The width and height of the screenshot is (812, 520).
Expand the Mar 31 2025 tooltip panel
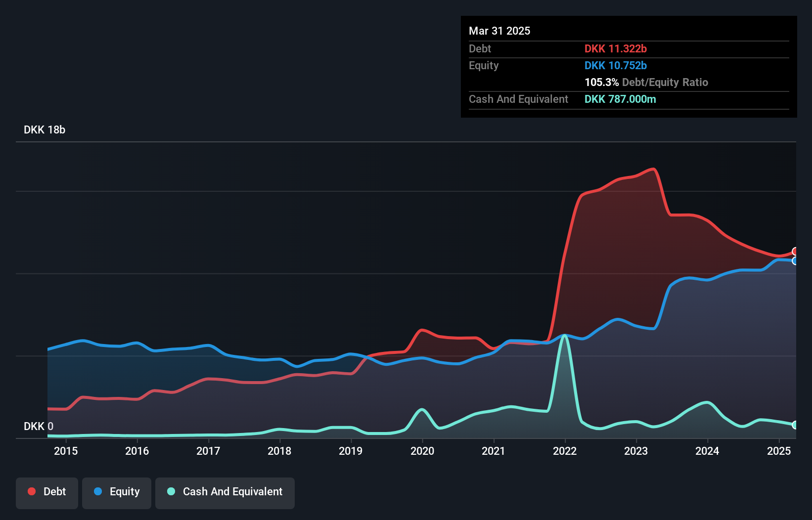click(499, 31)
